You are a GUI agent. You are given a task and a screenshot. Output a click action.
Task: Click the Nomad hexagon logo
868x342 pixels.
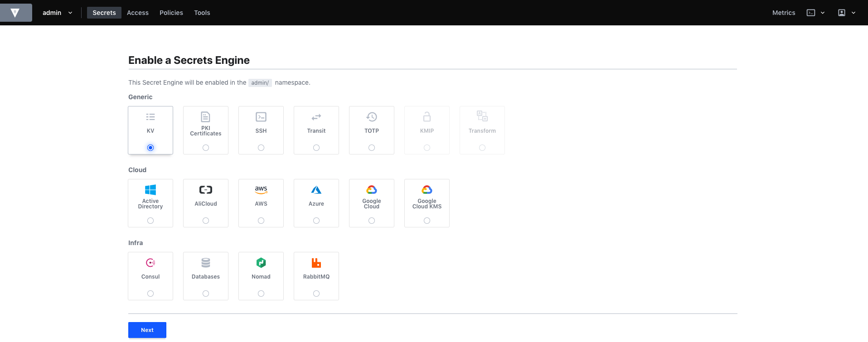pyautogui.click(x=261, y=263)
